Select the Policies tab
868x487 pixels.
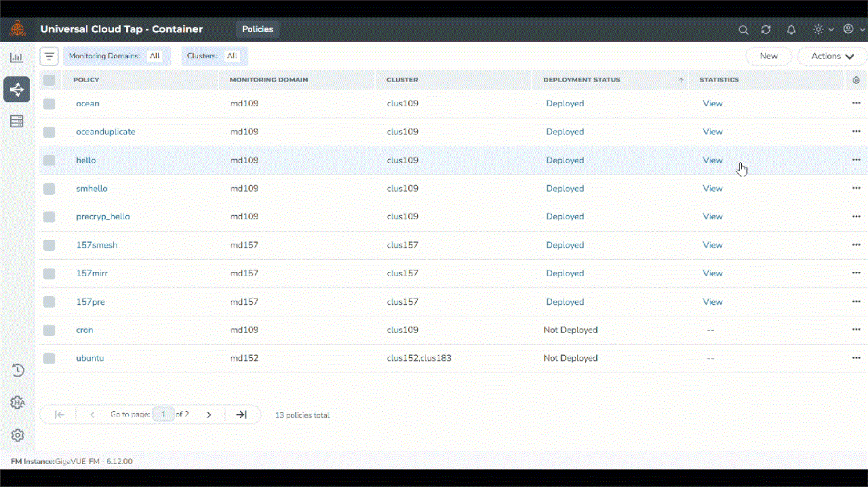tap(257, 29)
